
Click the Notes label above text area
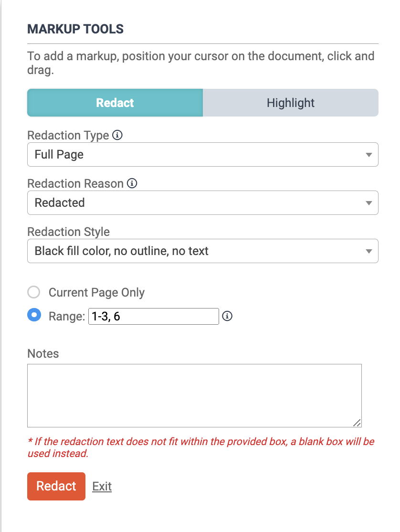(x=43, y=353)
